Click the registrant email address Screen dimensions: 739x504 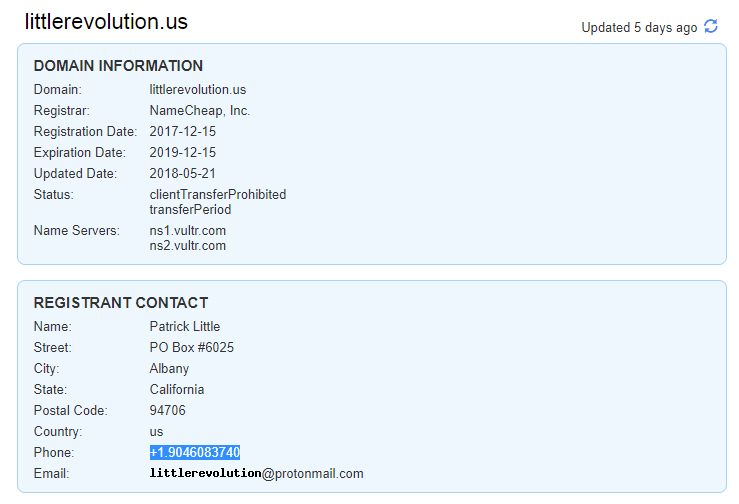point(257,473)
